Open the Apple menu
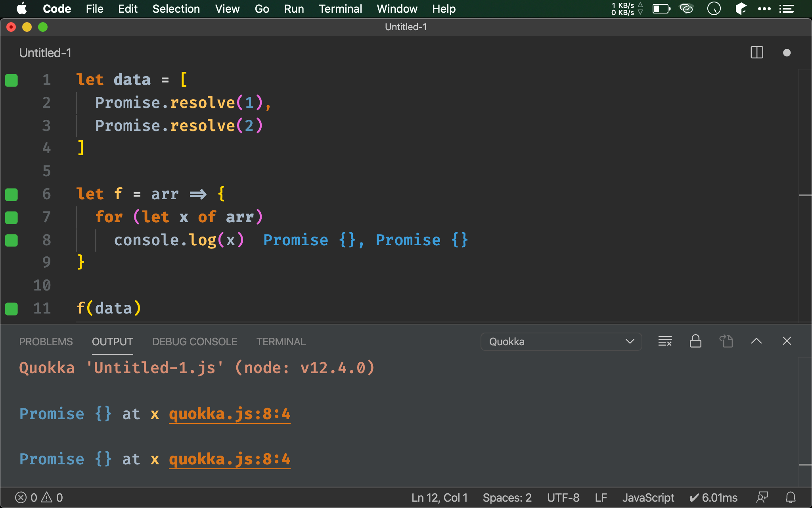The height and width of the screenshot is (508, 812). tap(21, 9)
